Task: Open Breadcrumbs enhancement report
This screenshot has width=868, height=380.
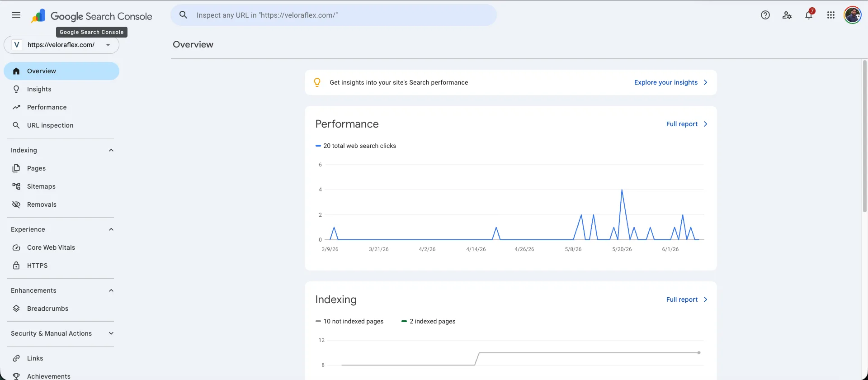Action: coord(61,309)
